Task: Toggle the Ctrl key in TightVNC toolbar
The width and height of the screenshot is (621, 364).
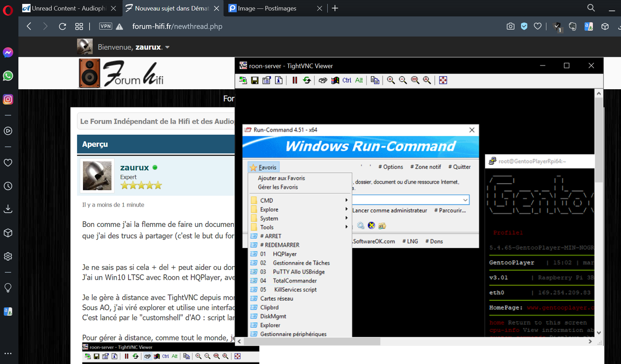Action: click(x=347, y=80)
